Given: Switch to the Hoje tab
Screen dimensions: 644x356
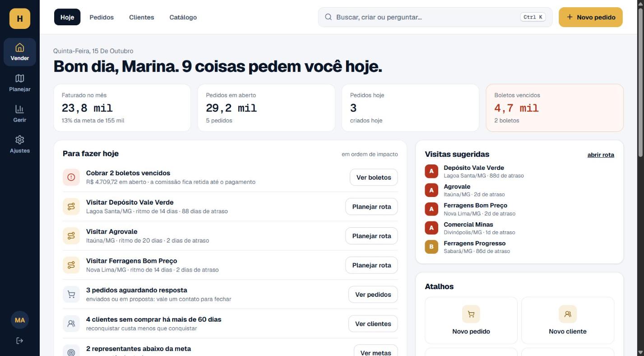Looking at the screenshot, I should pyautogui.click(x=67, y=17).
